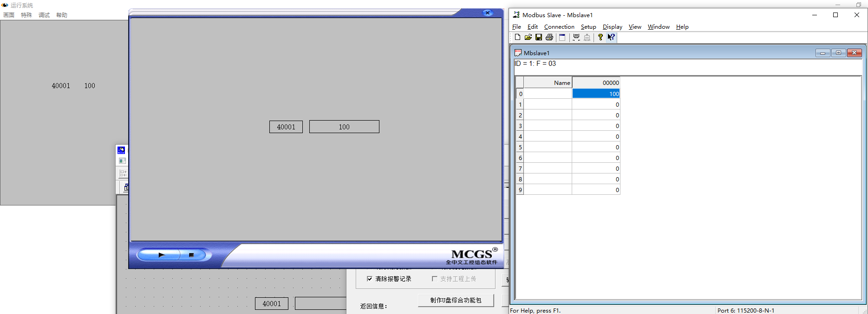This screenshot has width=868, height=314.
Task: Open the Display menu
Action: pyautogui.click(x=612, y=27)
